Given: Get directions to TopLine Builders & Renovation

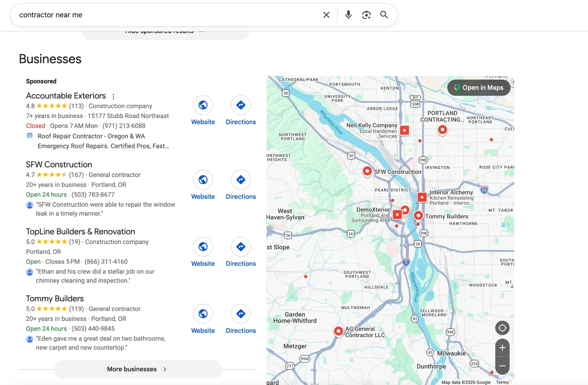Looking at the screenshot, I should click(241, 246).
